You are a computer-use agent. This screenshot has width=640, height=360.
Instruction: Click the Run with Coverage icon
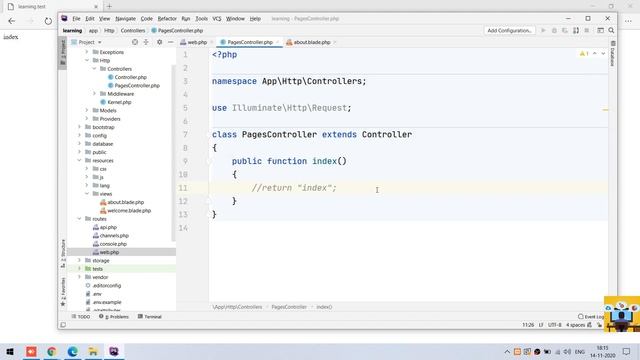(565, 31)
